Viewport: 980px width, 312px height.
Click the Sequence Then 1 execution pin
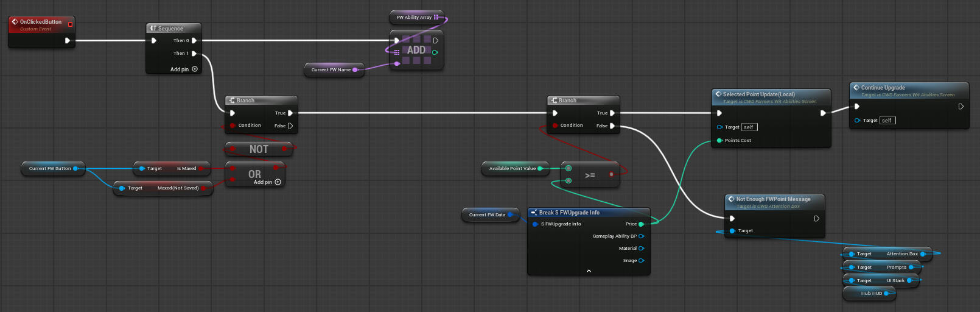tap(194, 54)
